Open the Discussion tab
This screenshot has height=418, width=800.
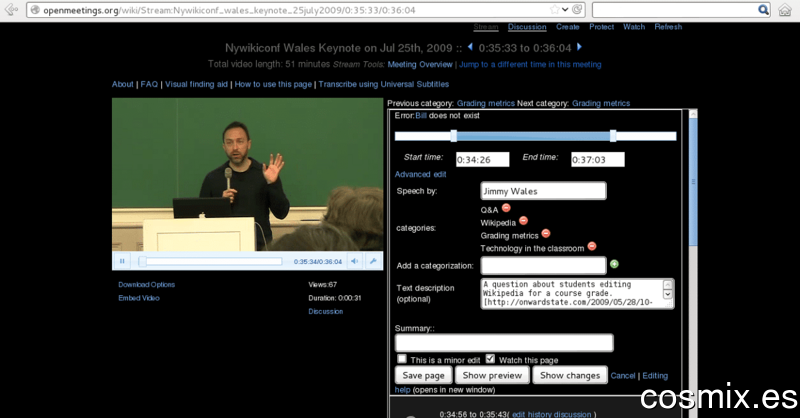(x=527, y=27)
